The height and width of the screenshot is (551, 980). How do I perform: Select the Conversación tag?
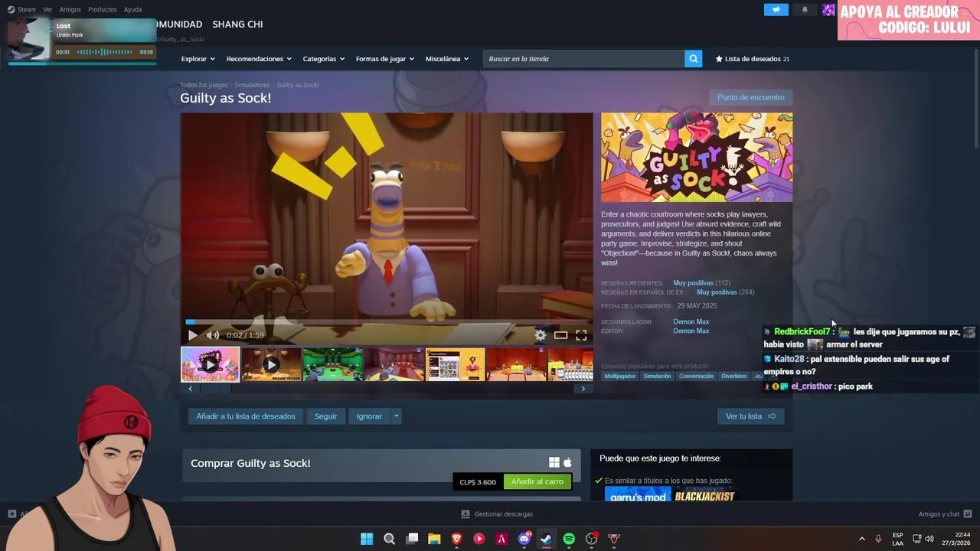tap(696, 376)
